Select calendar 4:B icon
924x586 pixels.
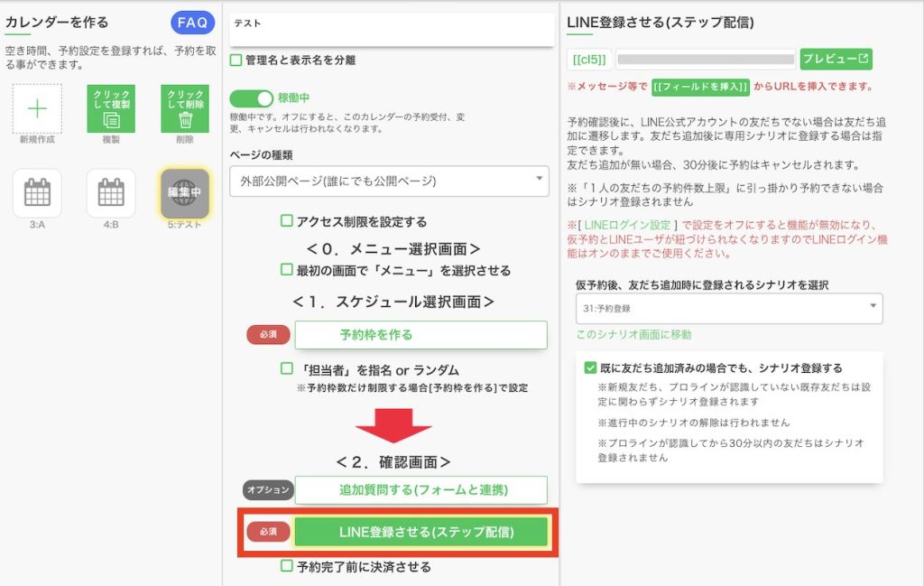[110, 192]
